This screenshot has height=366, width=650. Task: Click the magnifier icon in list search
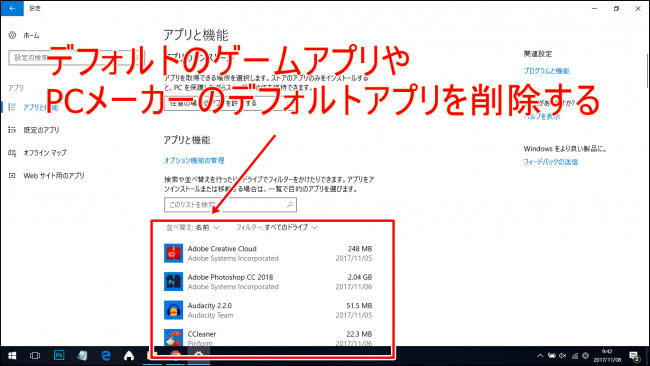290,205
